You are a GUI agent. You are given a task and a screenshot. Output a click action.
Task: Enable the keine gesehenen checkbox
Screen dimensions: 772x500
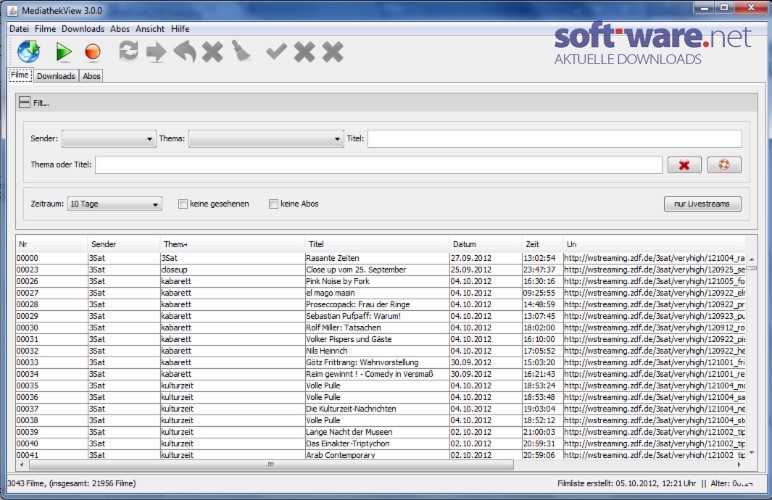[x=183, y=204]
